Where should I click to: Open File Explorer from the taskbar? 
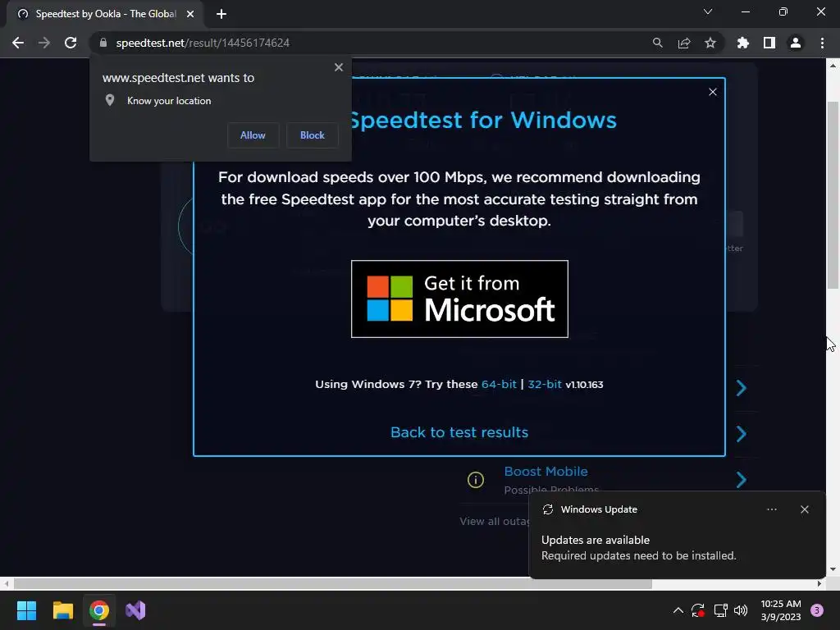pos(62,610)
